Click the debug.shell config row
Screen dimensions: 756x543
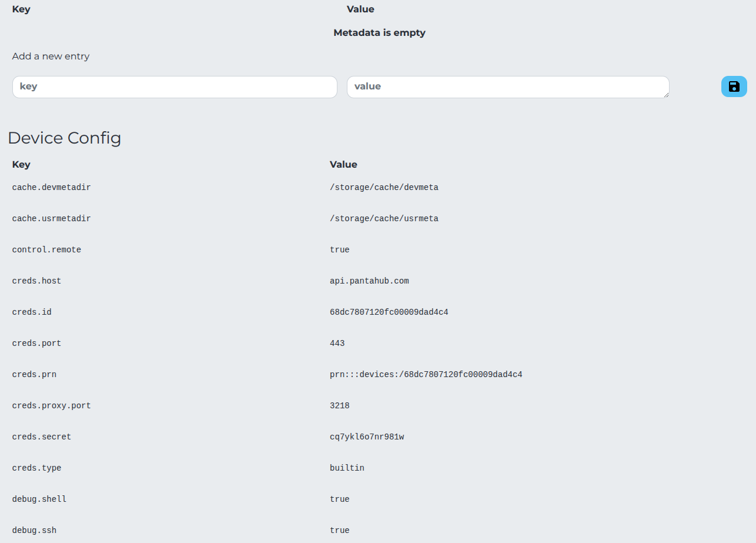click(x=39, y=499)
